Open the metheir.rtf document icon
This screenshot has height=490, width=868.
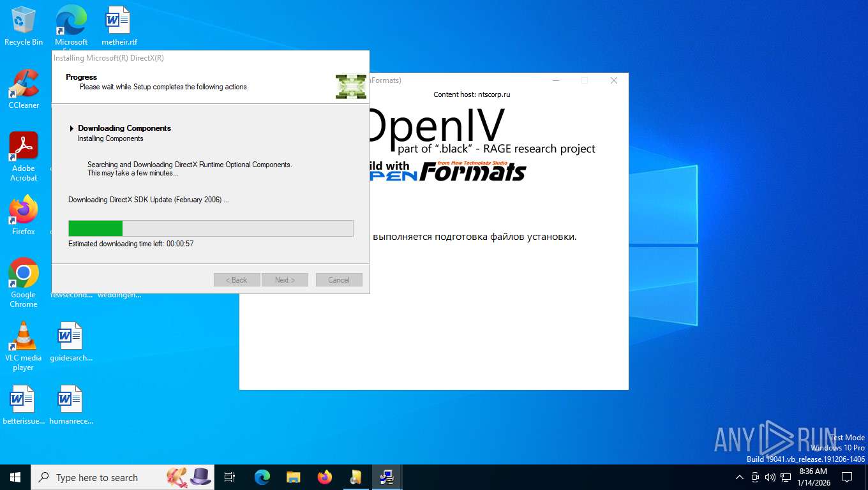tap(119, 26)
